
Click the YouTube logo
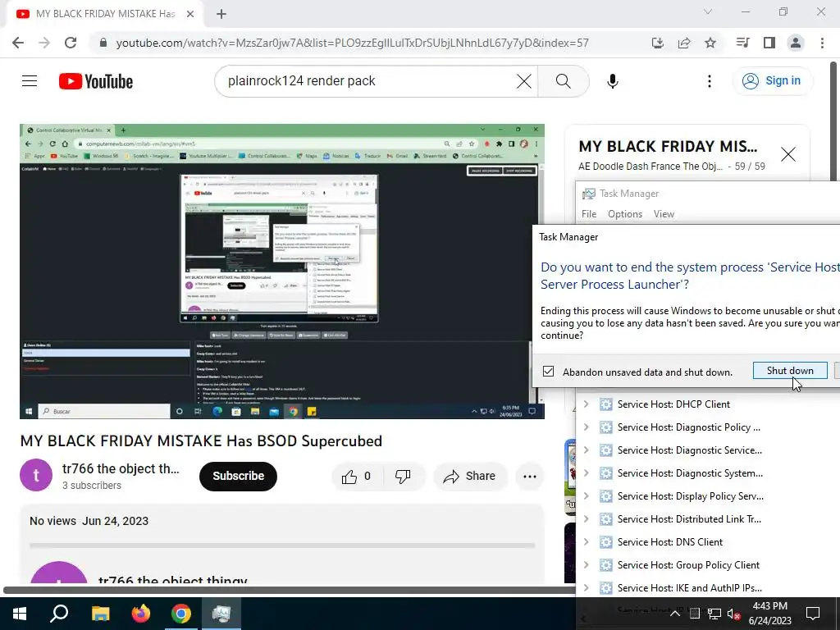96,81
